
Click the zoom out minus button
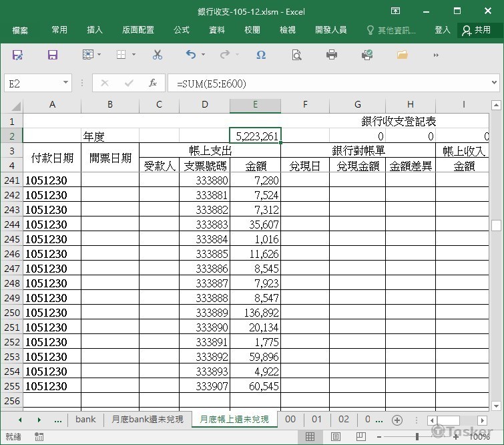pos(379,437)
